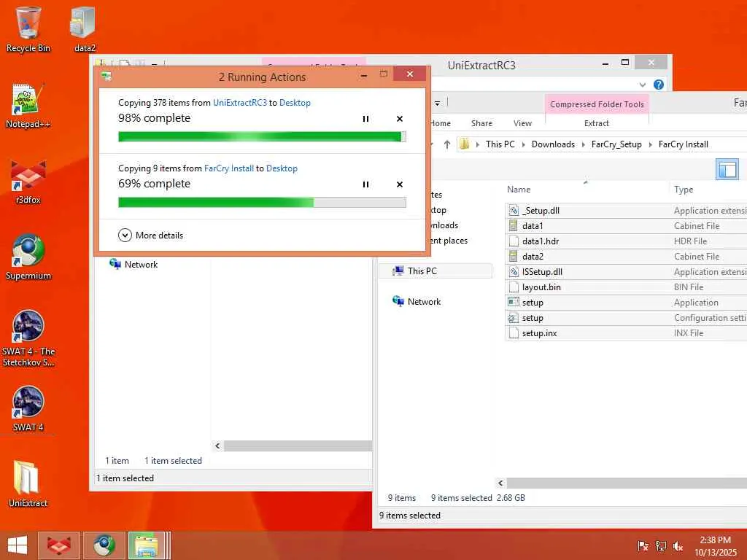
Task: Expand More details in copy dialog
Action: click(150, 236)
